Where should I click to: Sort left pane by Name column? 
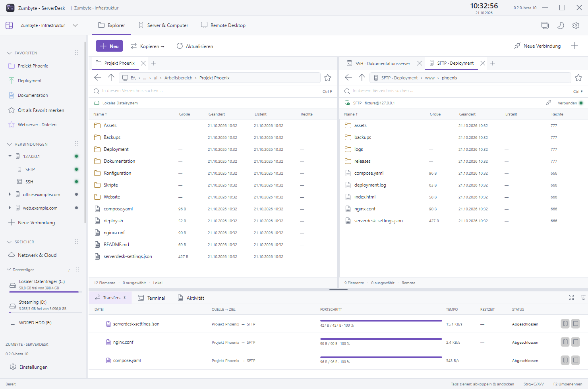click(100, 114)
